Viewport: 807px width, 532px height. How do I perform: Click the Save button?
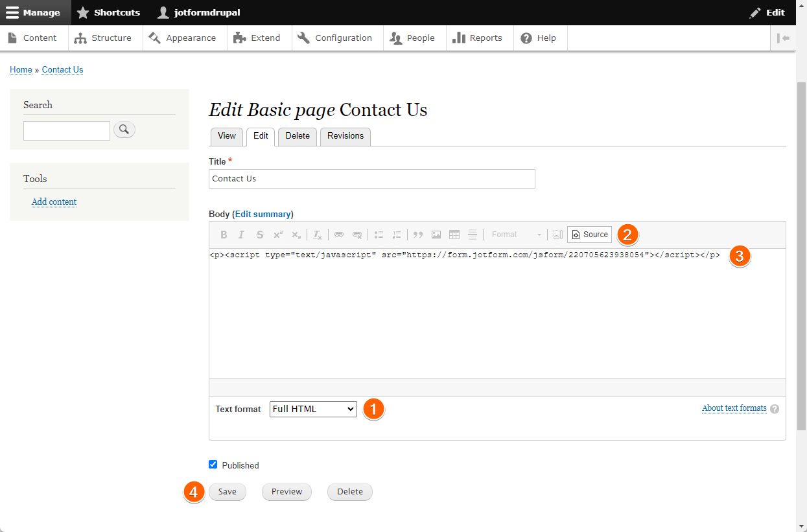click(x=228, y=492)
